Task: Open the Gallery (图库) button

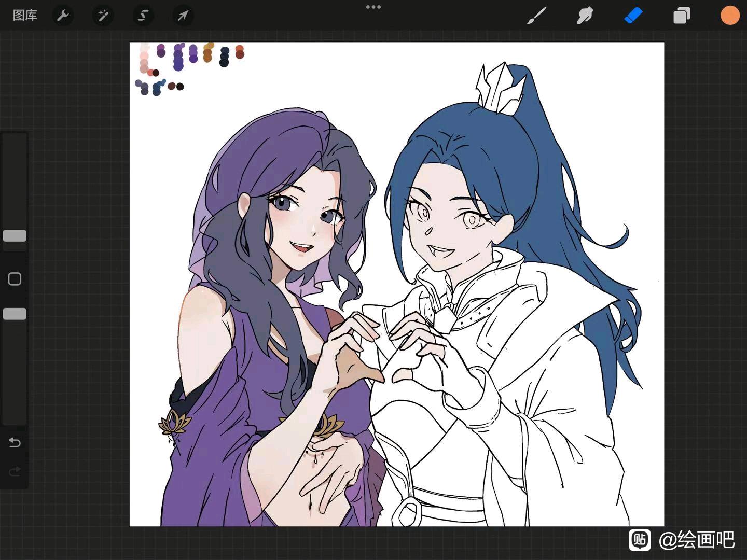Action: click(x=25, y=16)
